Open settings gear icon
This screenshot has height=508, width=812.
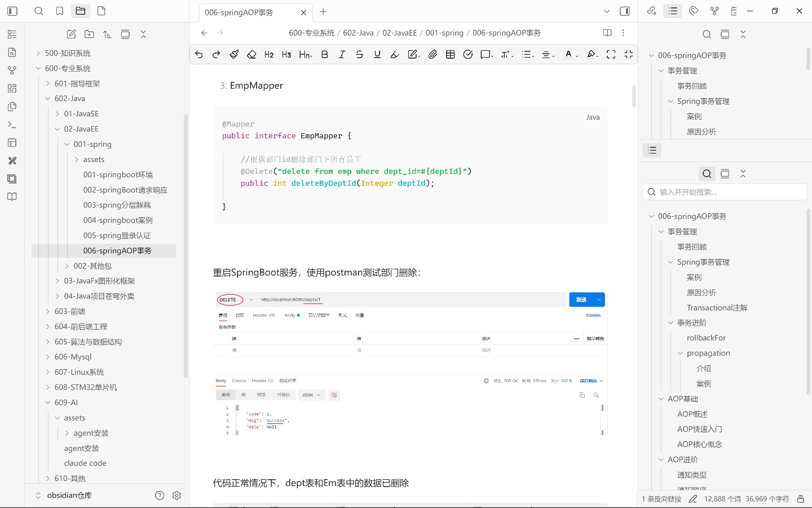click(x=176, y=495)
